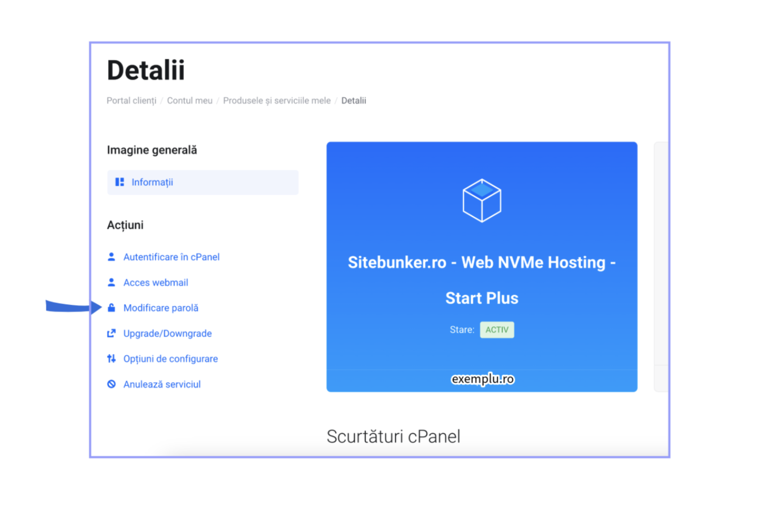This screenshot has width=770, height=532.
Task: Go to Portal clienți breadcrumb
Action: point(132,101)
